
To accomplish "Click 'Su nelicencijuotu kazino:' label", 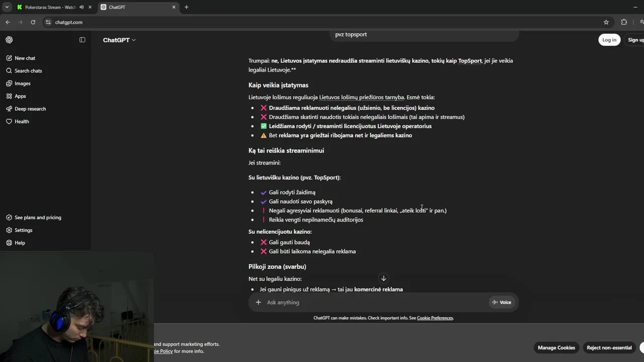I will 280,232.
